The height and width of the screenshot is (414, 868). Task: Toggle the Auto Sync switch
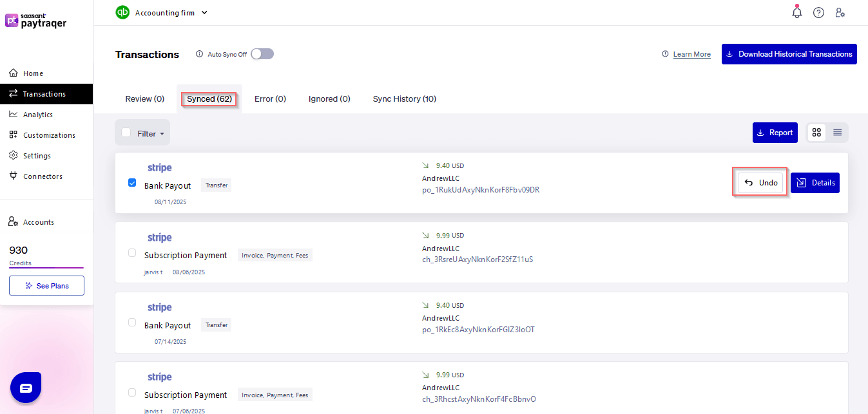pos(262,54)
